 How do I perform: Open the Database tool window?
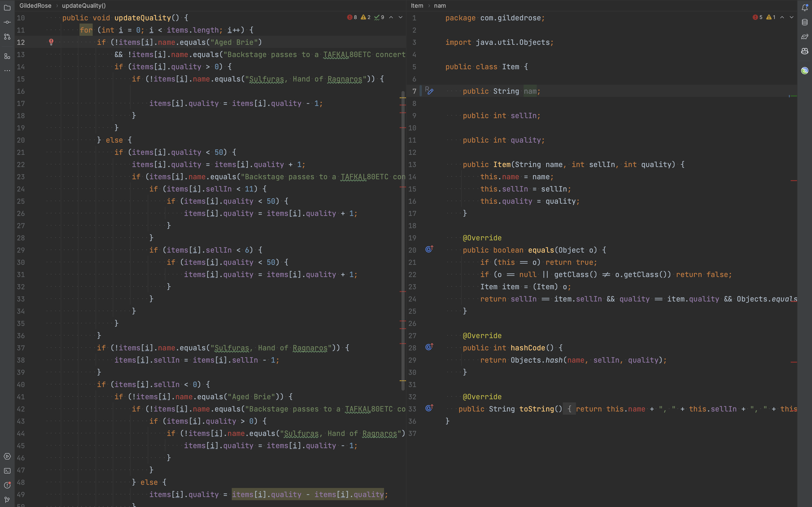click(805, 22)
